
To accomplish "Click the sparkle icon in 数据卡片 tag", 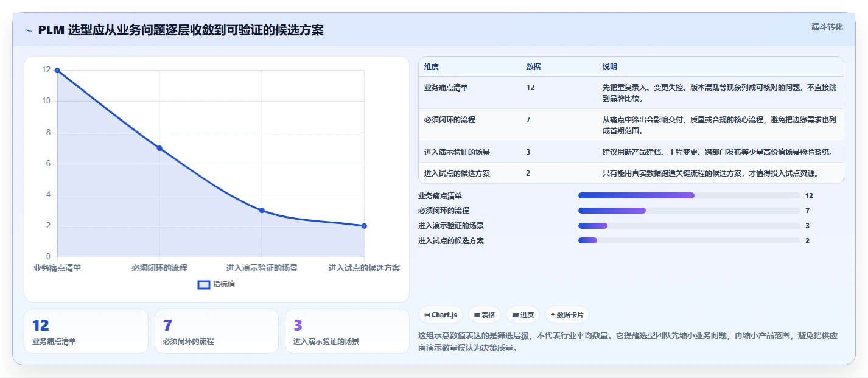I will coord(553,315).
